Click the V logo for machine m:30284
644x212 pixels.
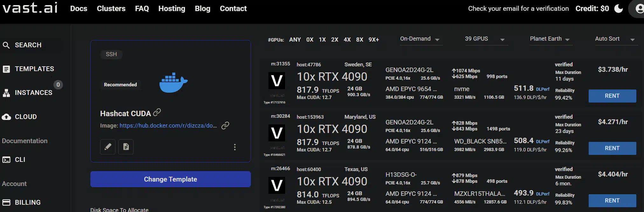click(277, 133)
